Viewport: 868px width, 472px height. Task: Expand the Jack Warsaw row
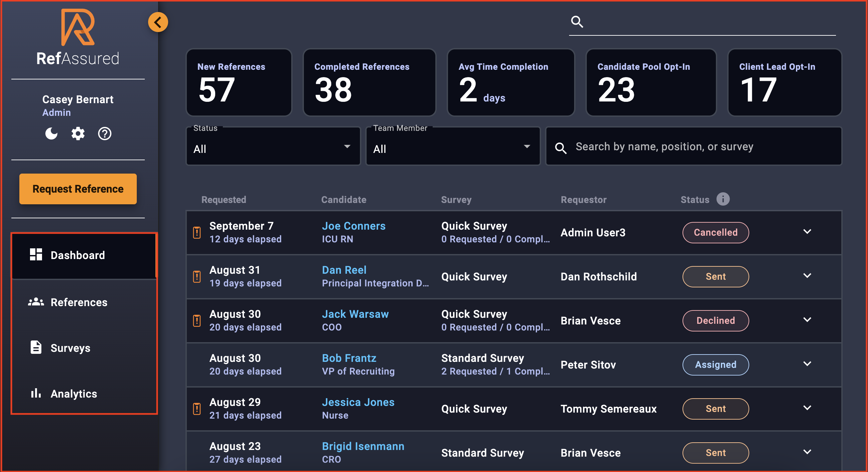click(807, 319)
